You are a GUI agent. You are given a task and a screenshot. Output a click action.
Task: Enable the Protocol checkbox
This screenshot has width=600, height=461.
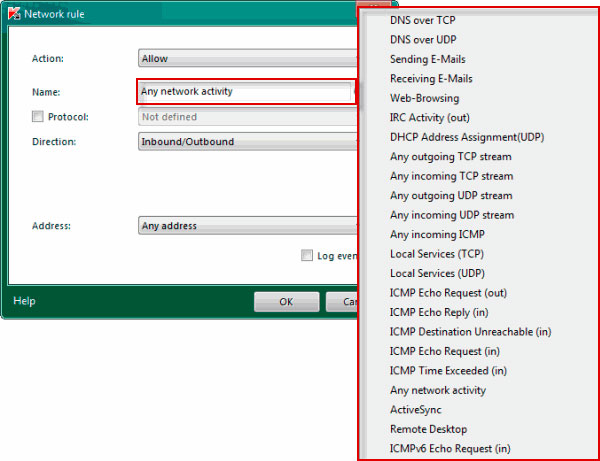[38, 117]
